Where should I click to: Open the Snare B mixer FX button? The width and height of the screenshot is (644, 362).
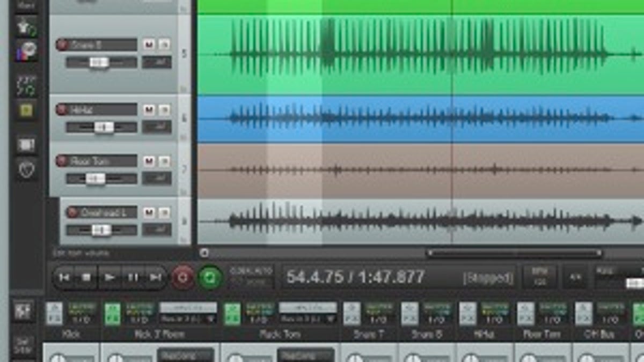[x=410, y=314]
